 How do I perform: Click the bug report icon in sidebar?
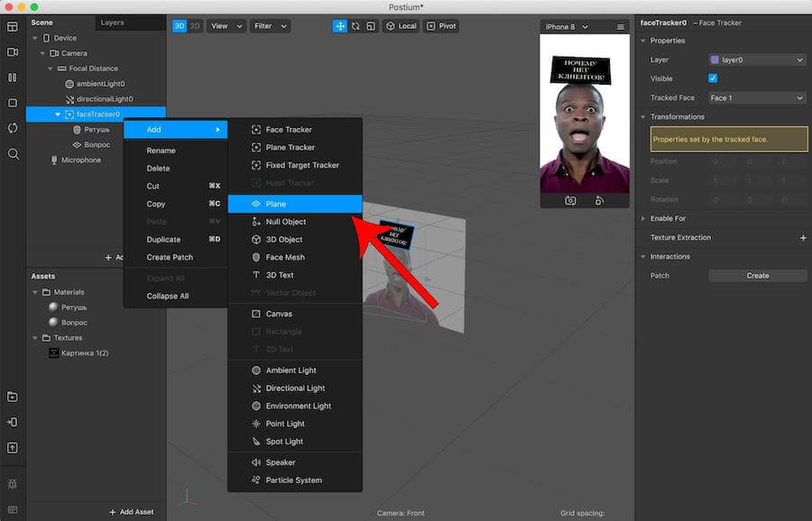pyautogui.click(x=13, y=484)
